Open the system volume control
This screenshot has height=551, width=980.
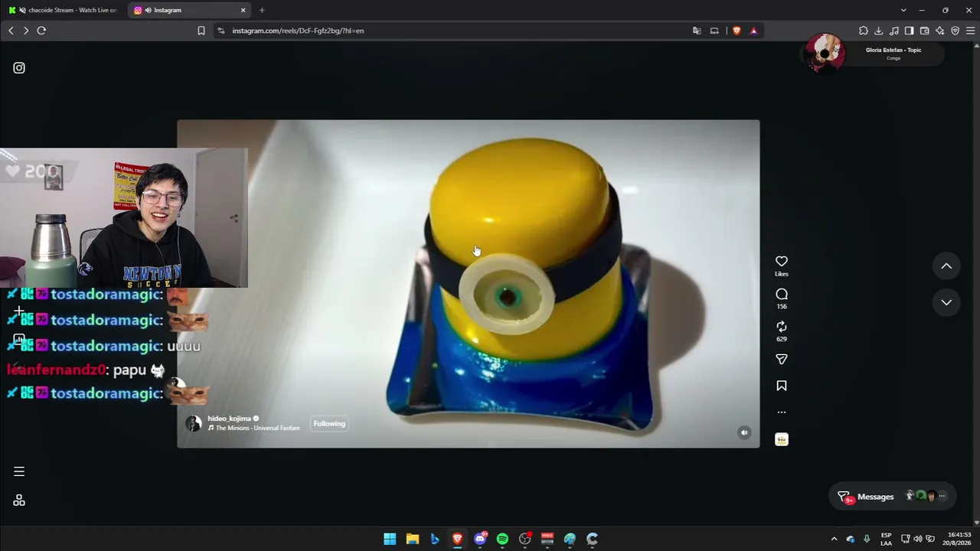pyautogui.click(x=918, y=539)
